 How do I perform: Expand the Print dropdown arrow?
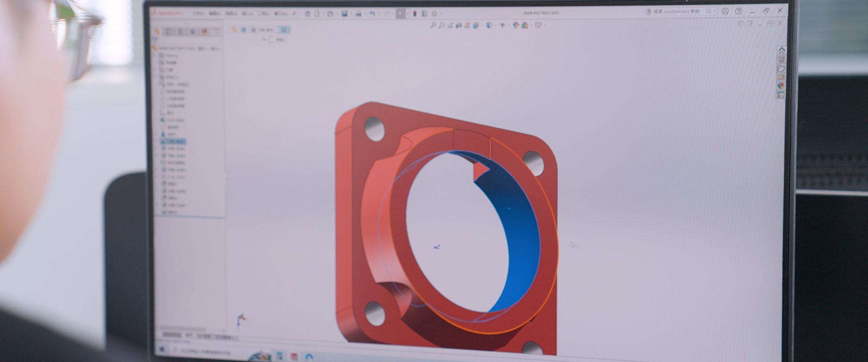[x=365, y=14]
